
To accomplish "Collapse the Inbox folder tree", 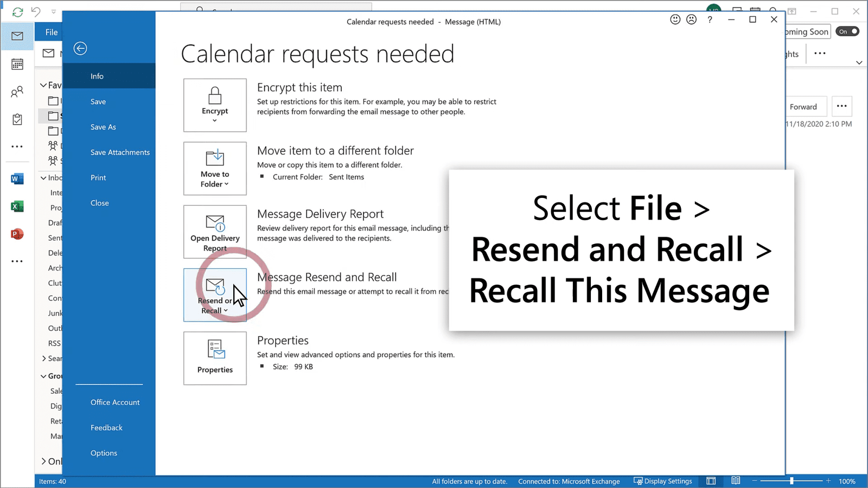I will click(x=43, y=178).
